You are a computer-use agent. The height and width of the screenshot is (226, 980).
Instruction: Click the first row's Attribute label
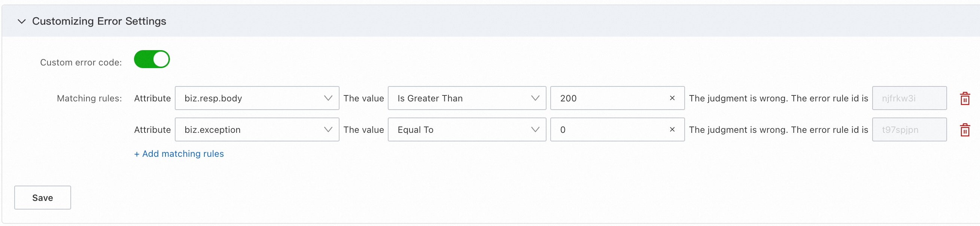152,98
